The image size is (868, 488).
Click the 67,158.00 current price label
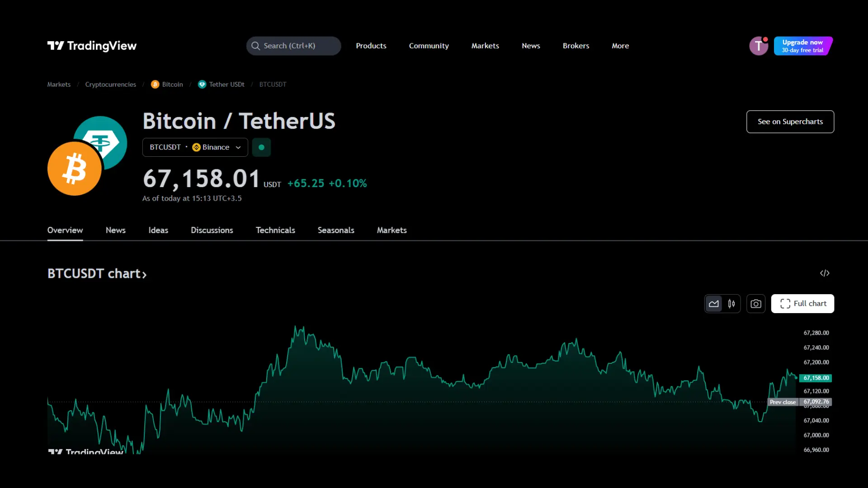click(816, 378)
